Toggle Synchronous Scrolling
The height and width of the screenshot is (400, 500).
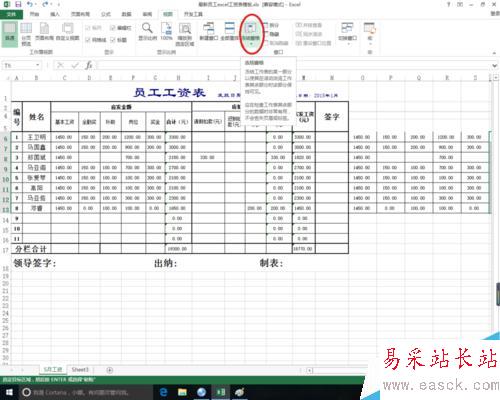[309, 34]
